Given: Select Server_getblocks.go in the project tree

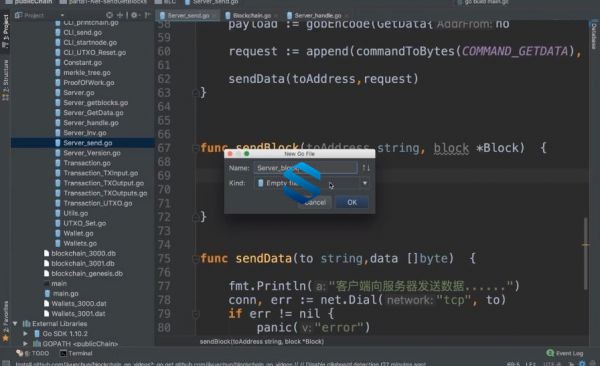Looking at the screenshot, I should (x=95, y=103).
